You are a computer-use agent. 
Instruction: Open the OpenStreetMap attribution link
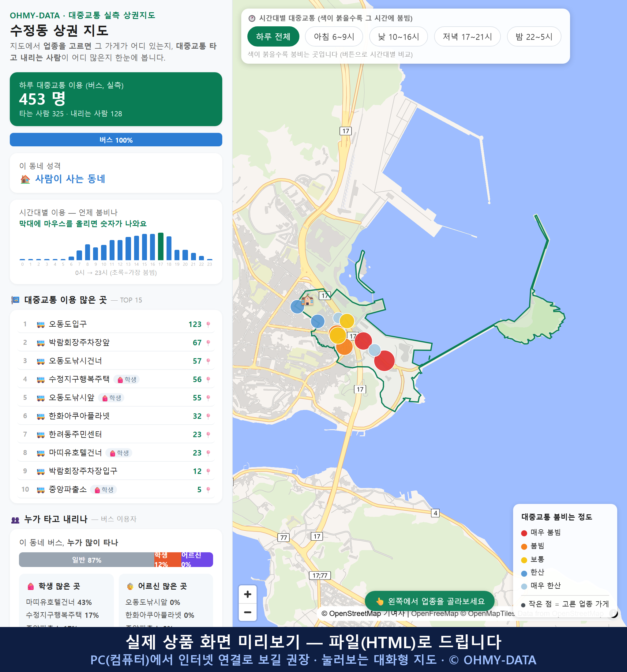click(x=351, y=614)
